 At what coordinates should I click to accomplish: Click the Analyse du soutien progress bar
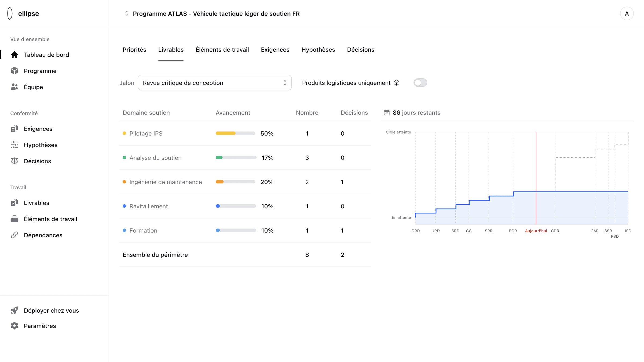point(236,158)
